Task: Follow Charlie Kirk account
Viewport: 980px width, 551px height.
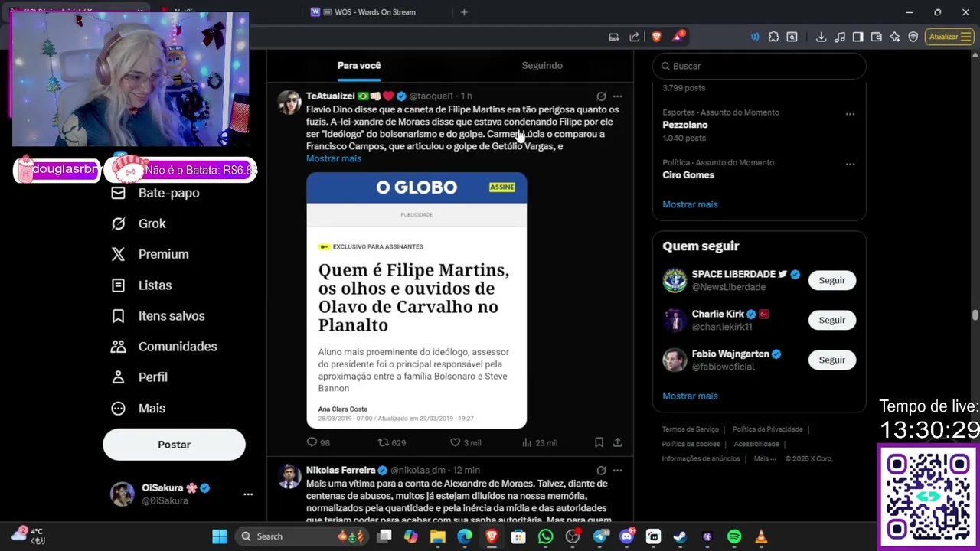Action: click(831, 320)
